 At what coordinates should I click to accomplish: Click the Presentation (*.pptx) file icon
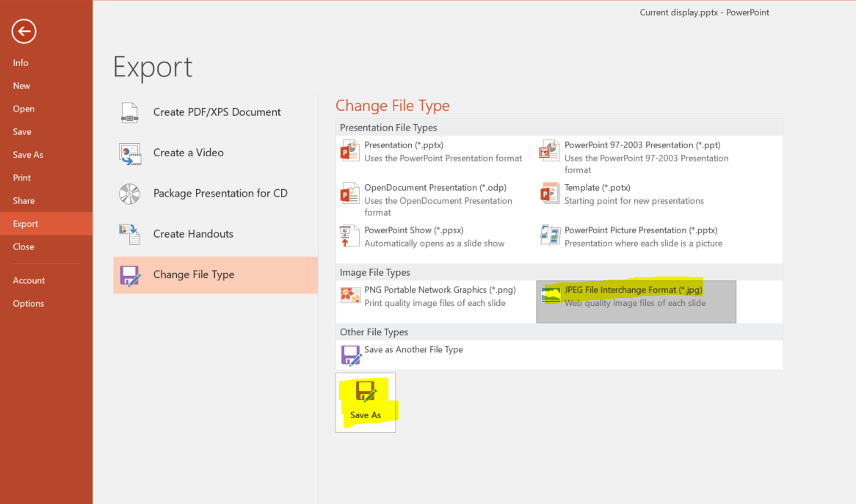(350, 150)
